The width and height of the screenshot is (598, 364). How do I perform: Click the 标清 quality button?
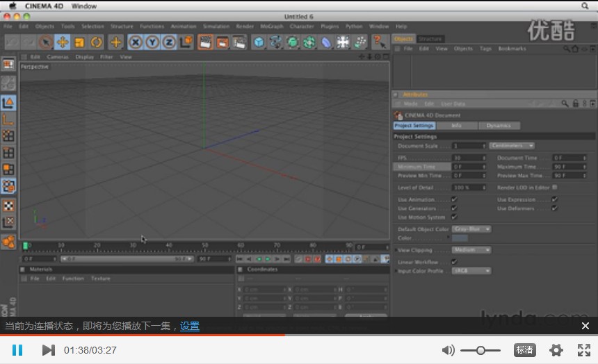525,350
